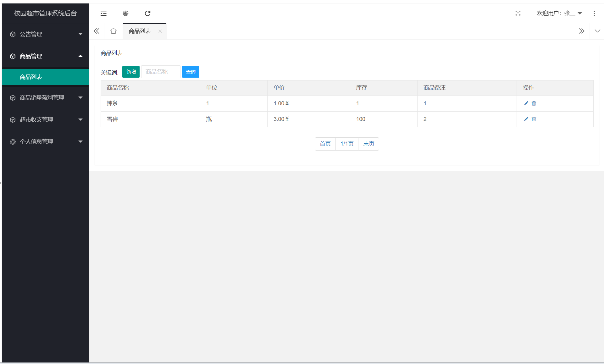The height and width of the screenshot is (364, 604).
Task: Open the vertical three-dot more menu
Action: pyautogui.click(x=594, y=13)
